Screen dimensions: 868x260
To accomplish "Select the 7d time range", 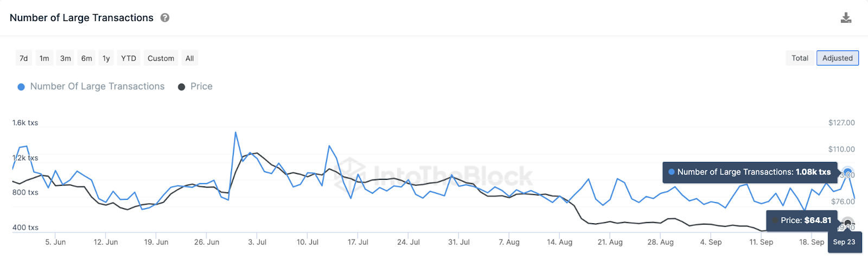I will [x=23, y=58].
